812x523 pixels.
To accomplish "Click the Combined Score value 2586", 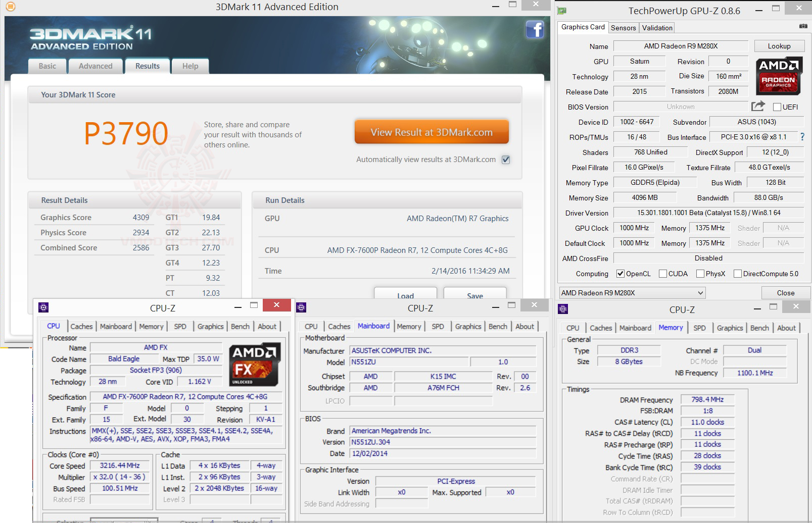I will [x=141, y=248].
